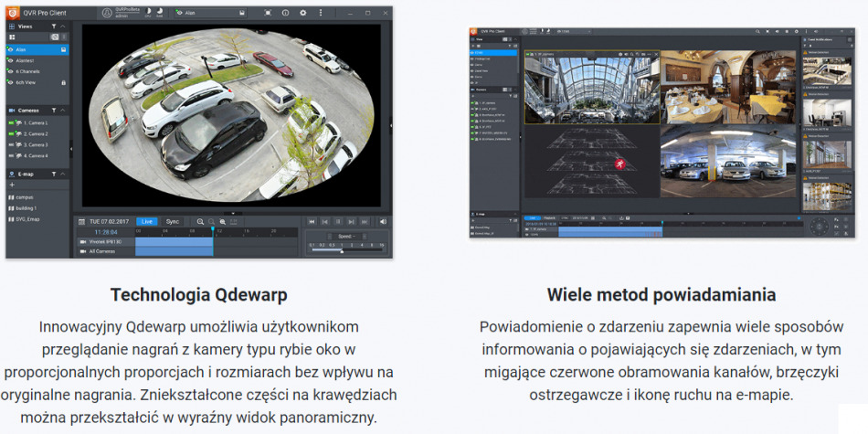Toggle Live mode button
The image size is (868, 434).
point(146,222)
